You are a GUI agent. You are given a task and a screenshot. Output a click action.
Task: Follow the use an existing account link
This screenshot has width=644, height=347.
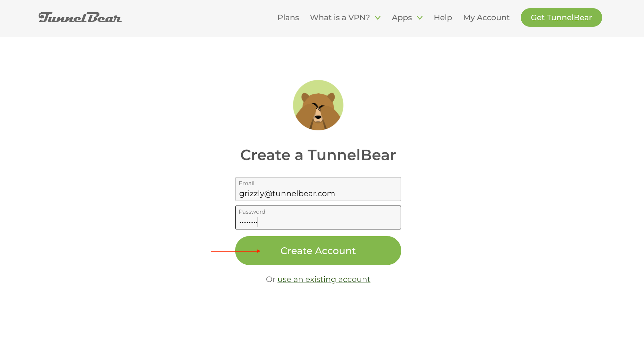point(324,279)
